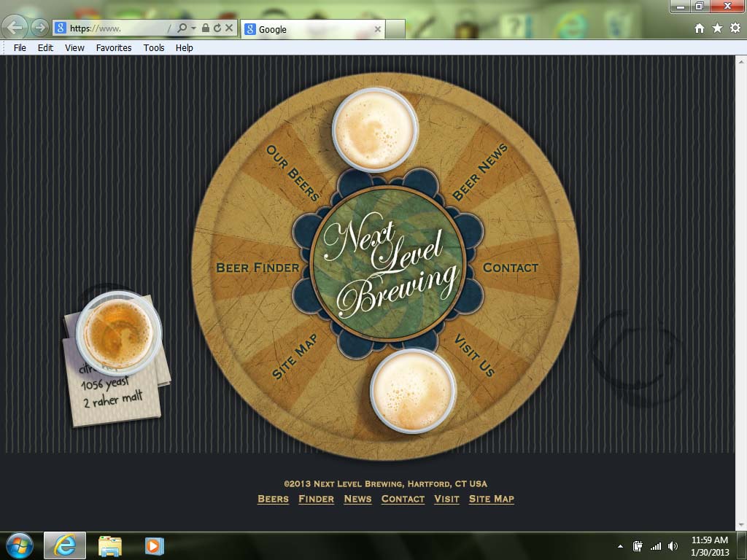Open Favorites using the star icon

(x=717, y=27)
